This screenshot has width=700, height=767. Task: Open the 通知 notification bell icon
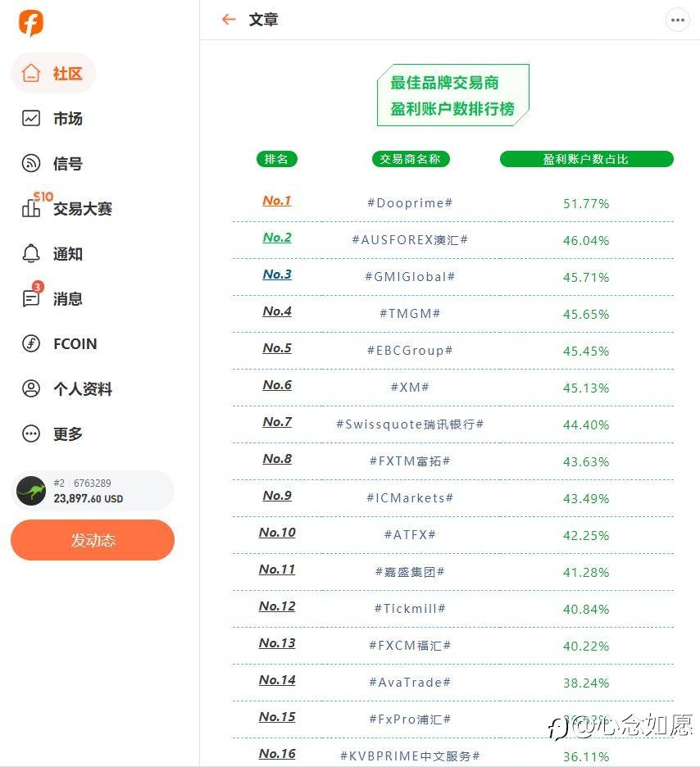31,254
